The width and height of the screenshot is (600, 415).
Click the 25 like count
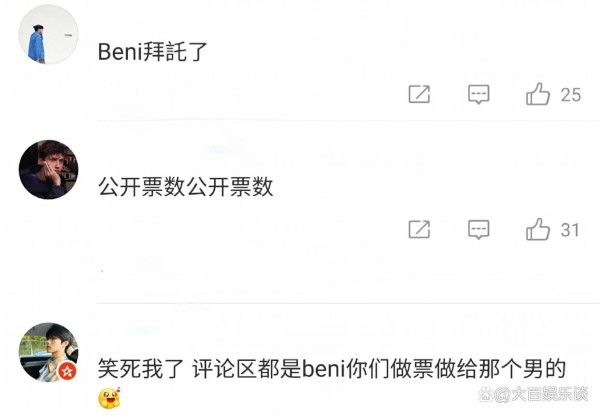click(x=571, y=95)
